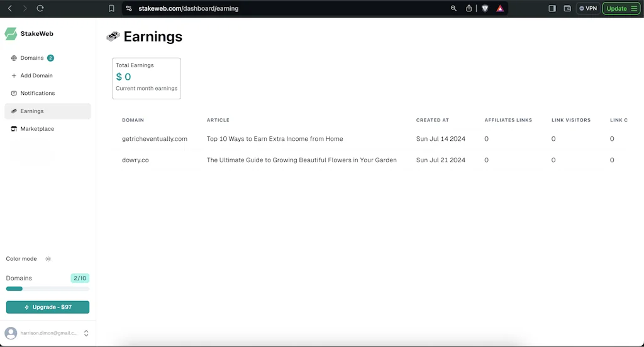Click the Domains globe icon in the sidebar
Image resolution: width=644 pixels, height=347 pixels.
[14, 58]
